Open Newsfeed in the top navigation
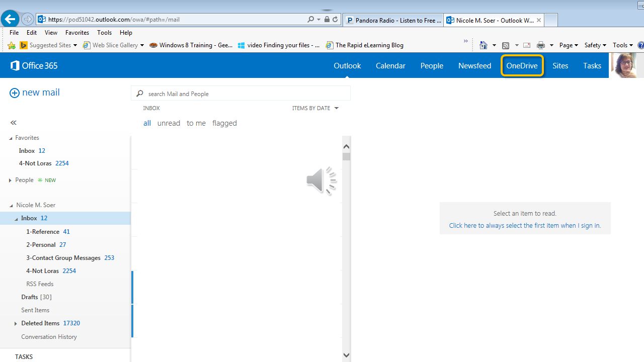 point(474,65)
